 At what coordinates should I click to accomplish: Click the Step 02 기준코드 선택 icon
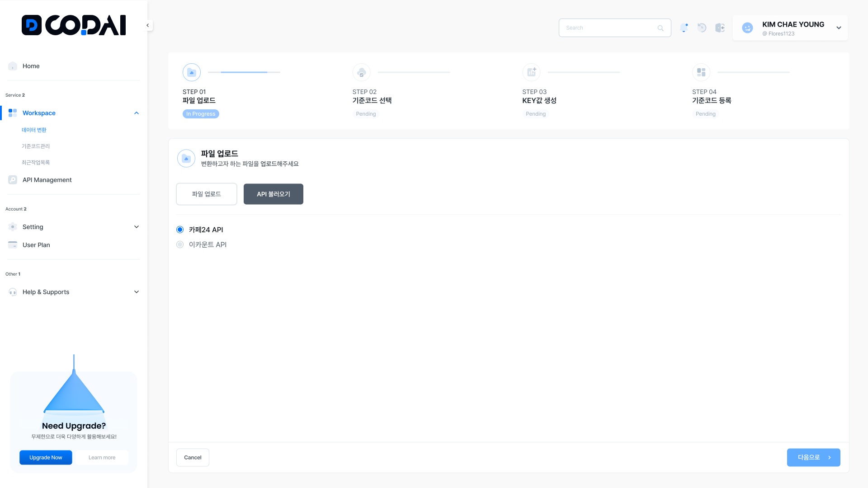362,72
